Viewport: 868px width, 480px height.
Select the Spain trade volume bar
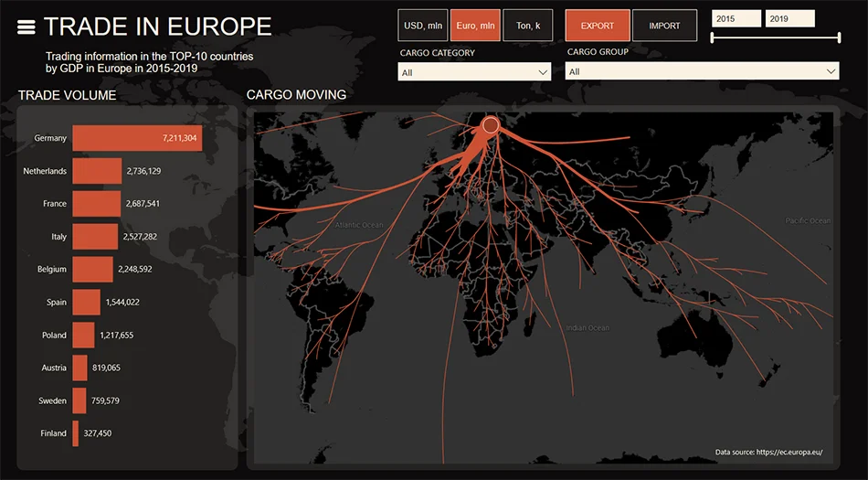point(87,302)
